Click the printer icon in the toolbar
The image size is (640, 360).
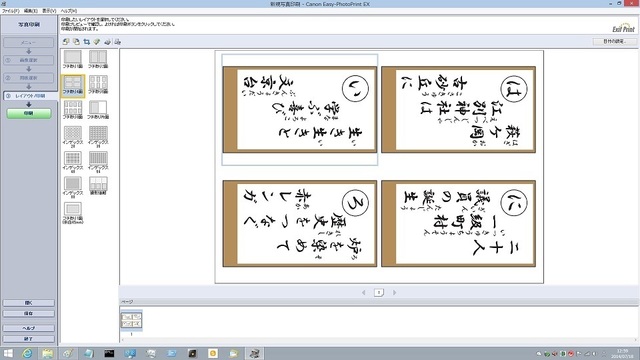coord(107,42)
